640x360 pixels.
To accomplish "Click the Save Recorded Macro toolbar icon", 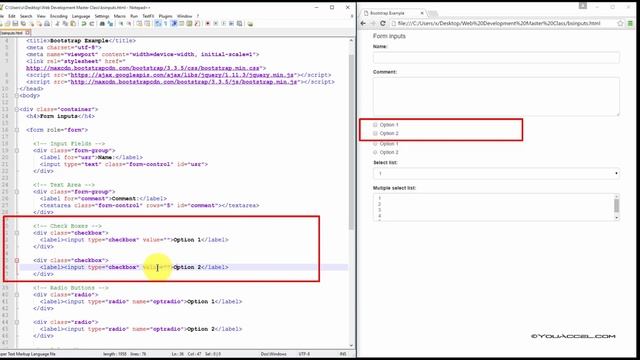I will [x=240, y=24].
